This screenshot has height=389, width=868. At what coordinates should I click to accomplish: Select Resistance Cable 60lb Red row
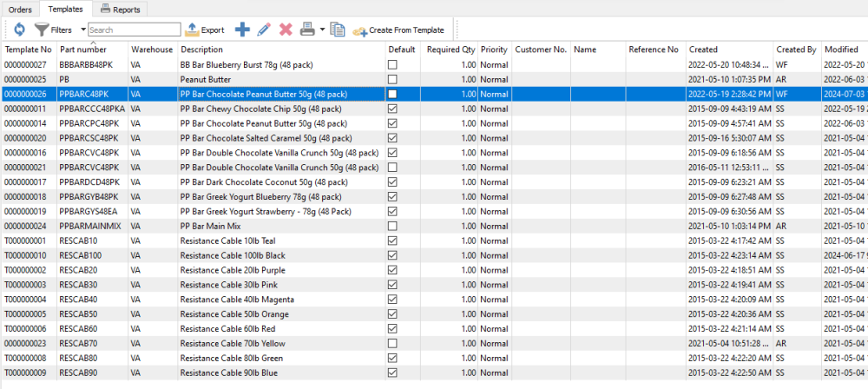434,329
